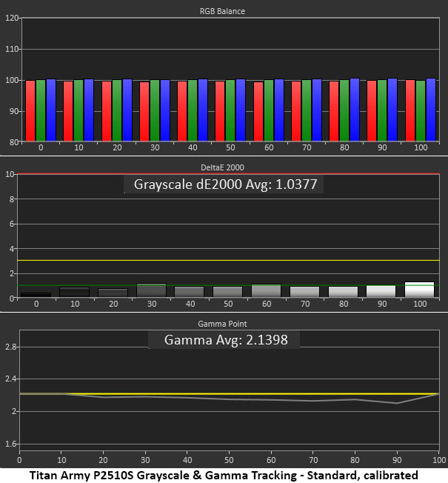This screenshot has width=448, height=483.
Task: Click the green bar at 50 in RGB Balance
Action: [x=230, y=110]
